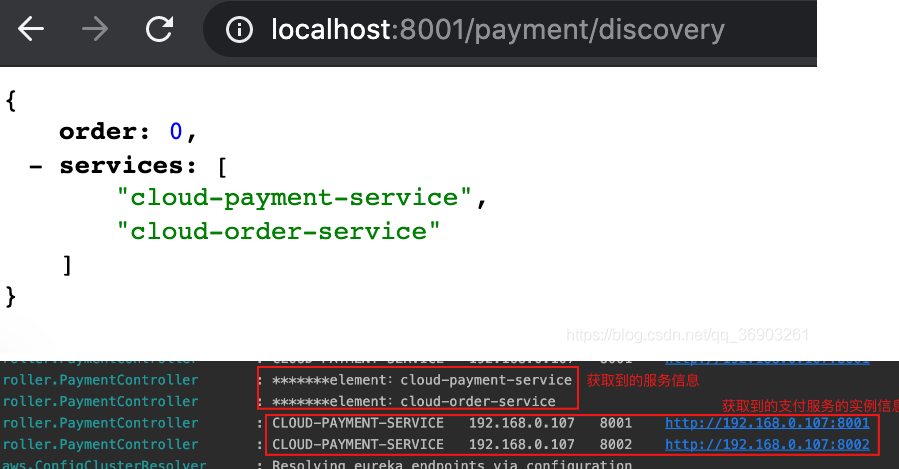Select CLOUD-PAYMENT-SERVICE text in the 8002 log row
The height and width of the screenshot is (469, 899).
[358, 444]
